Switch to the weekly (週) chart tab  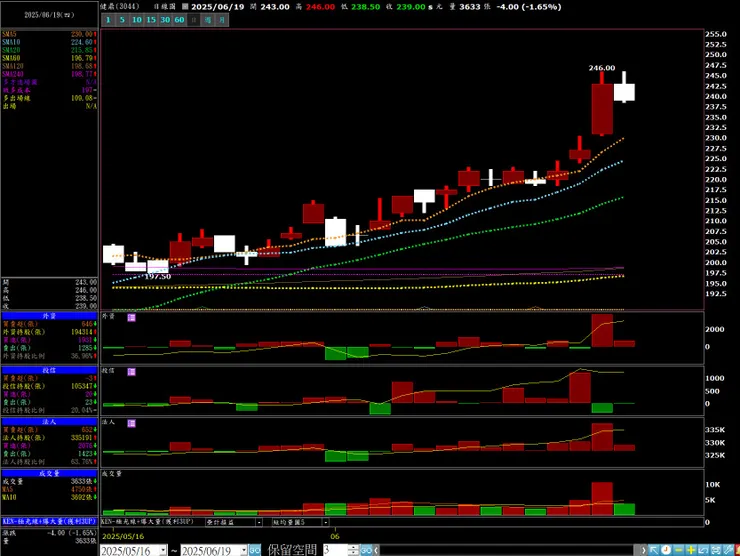point(208,20)
